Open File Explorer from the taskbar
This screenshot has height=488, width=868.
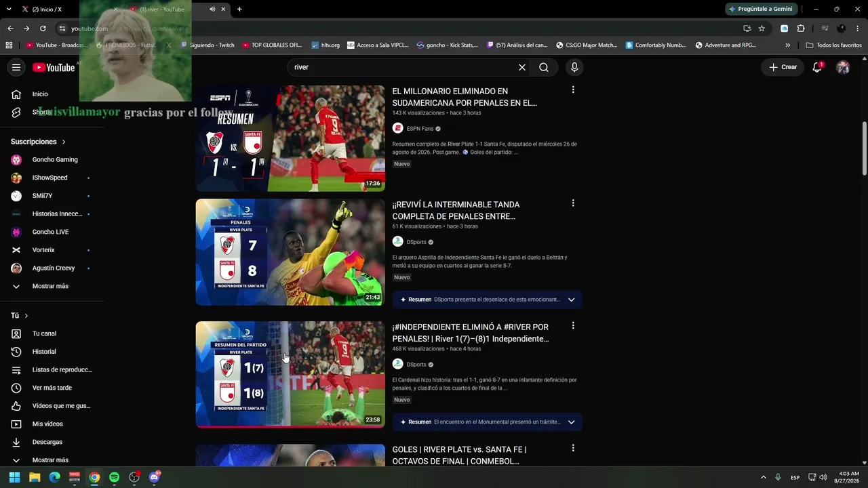click(35, 477)
